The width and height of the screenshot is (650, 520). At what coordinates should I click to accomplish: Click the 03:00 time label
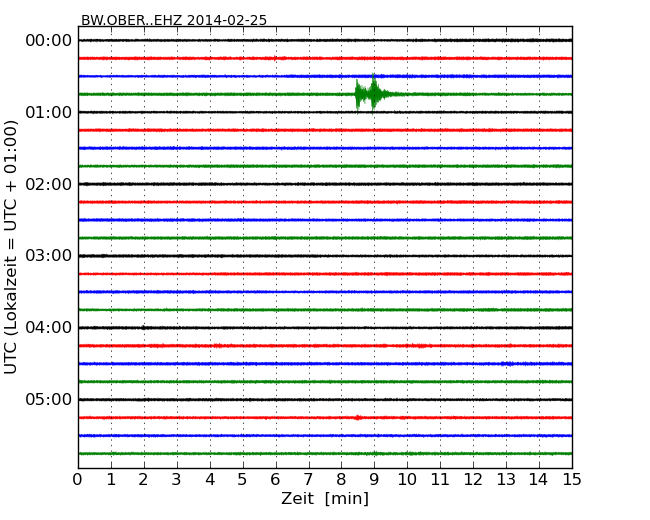pos(49,256)
